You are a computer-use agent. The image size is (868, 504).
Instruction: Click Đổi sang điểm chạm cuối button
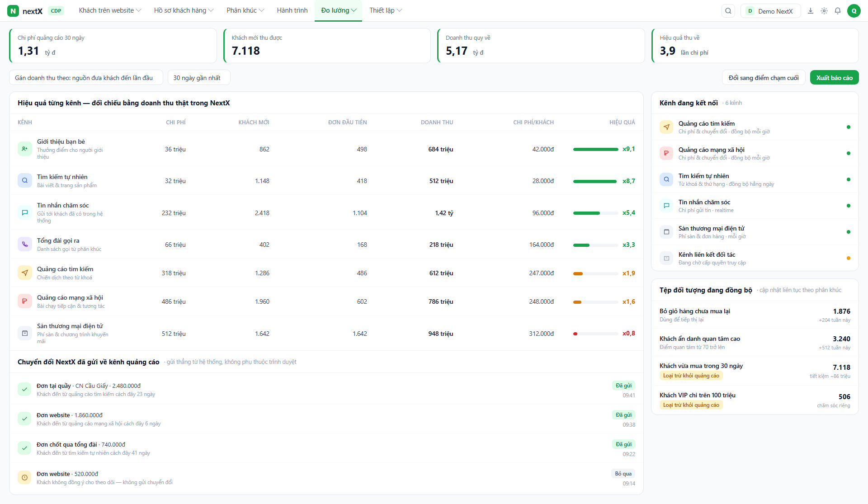tap(764, 78)
